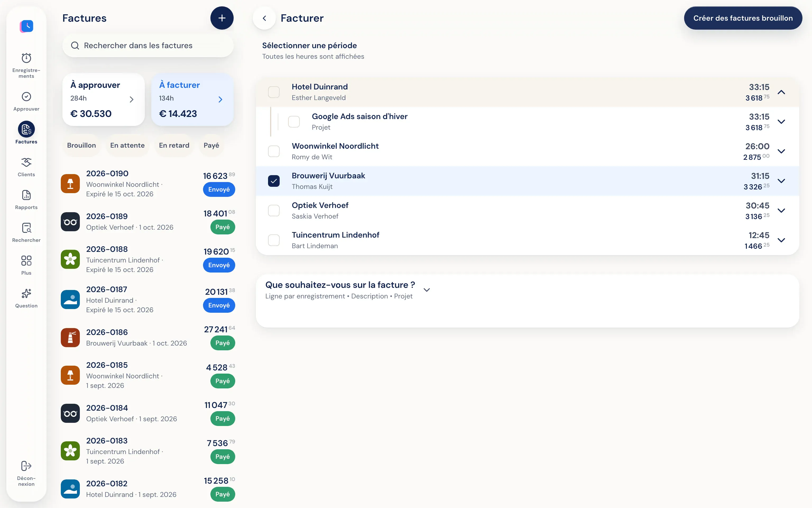Viewport: 812px width, 508px height.
Task: Click the lighthouse icon of invoice 2026-0186
Action: [x=70, y=338]
